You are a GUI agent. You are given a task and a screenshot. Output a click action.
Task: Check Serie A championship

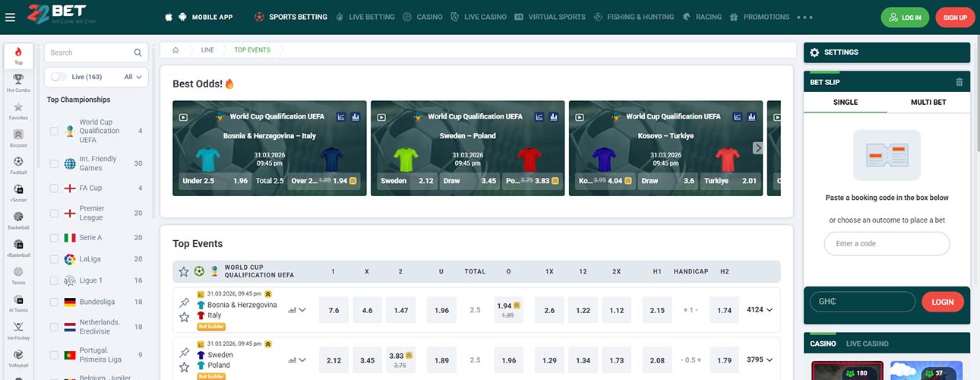(x=54, y=237)
